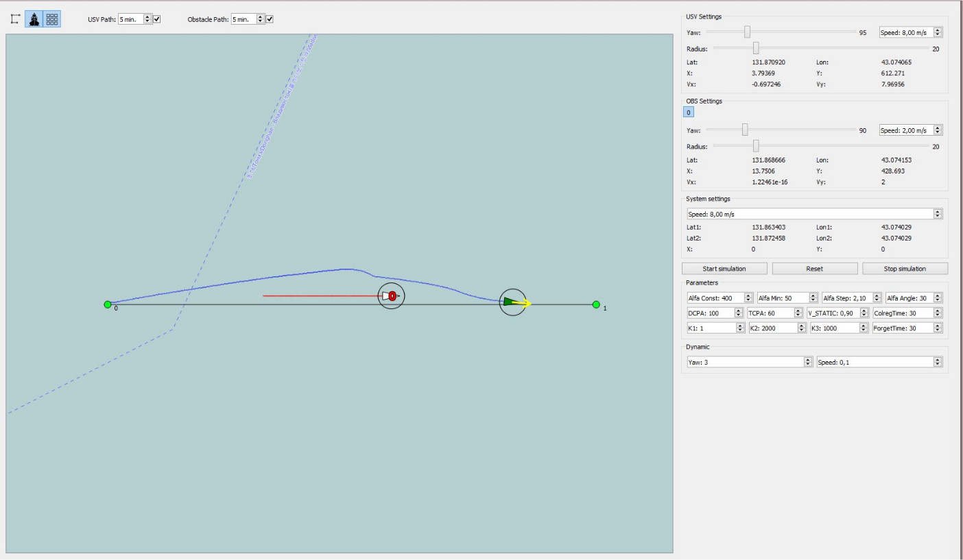Click the OBS Radius slider handle

tap(756, 146)
